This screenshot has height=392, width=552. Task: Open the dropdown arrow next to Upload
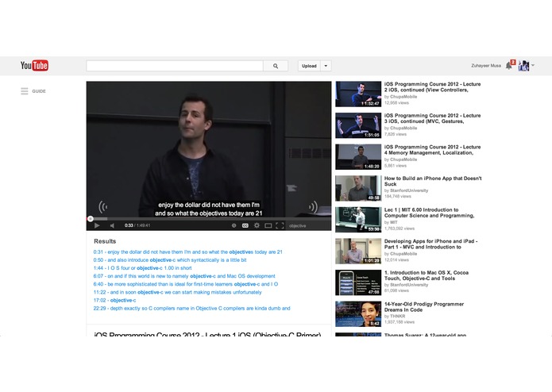(x=326, y=66)
